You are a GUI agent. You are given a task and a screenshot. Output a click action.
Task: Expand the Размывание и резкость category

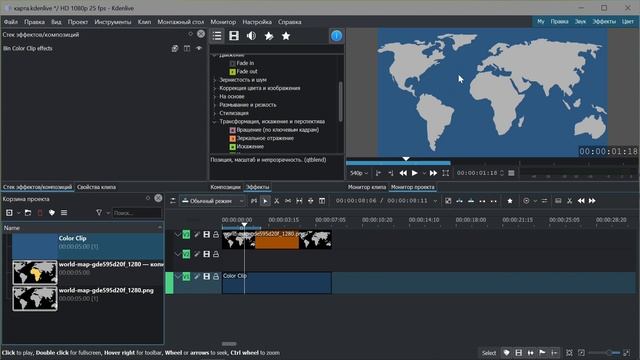click(215, 105)
